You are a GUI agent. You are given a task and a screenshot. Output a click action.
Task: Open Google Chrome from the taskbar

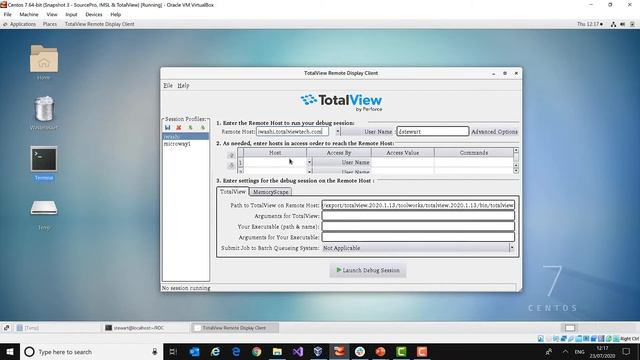tap(256, 352)
